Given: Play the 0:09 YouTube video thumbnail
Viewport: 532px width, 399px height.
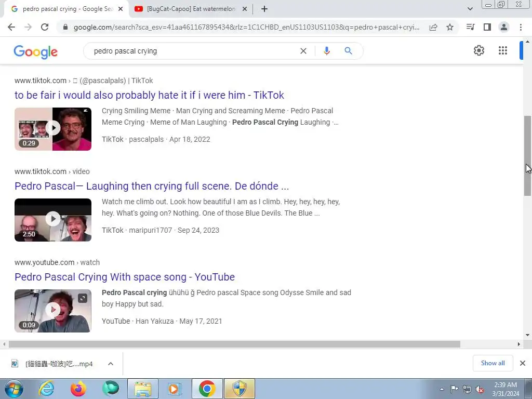Looking at the screenshot, I should (53, 311).
